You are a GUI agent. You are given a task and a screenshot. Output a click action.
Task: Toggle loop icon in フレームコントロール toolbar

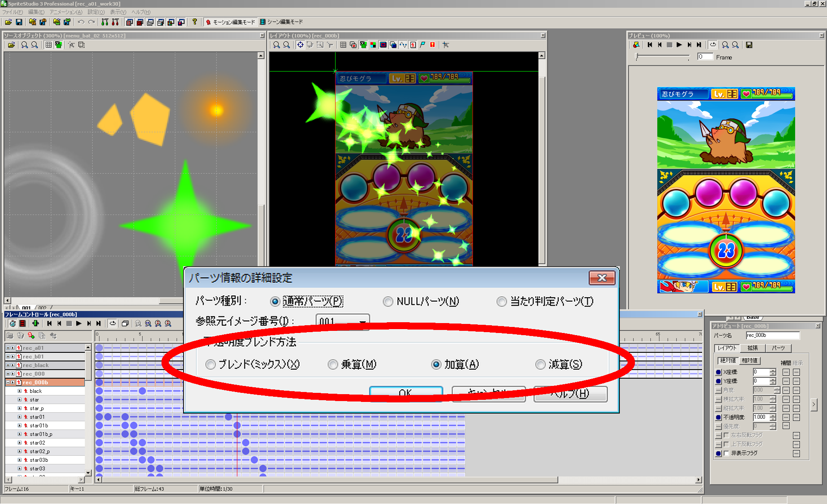click(x=113, y=324)
